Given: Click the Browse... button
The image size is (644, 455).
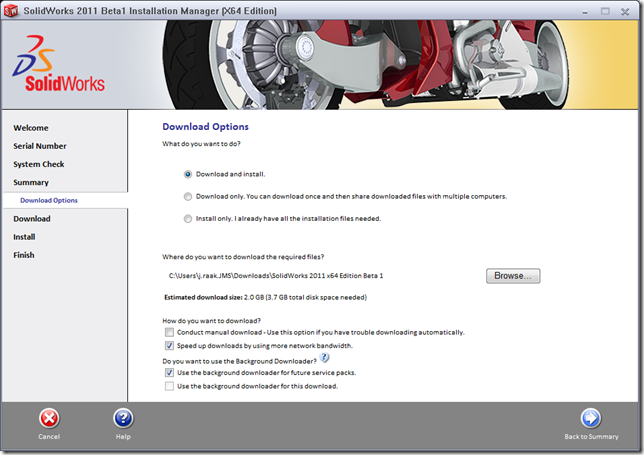Looking at the screenshot, I should [513, 276].
